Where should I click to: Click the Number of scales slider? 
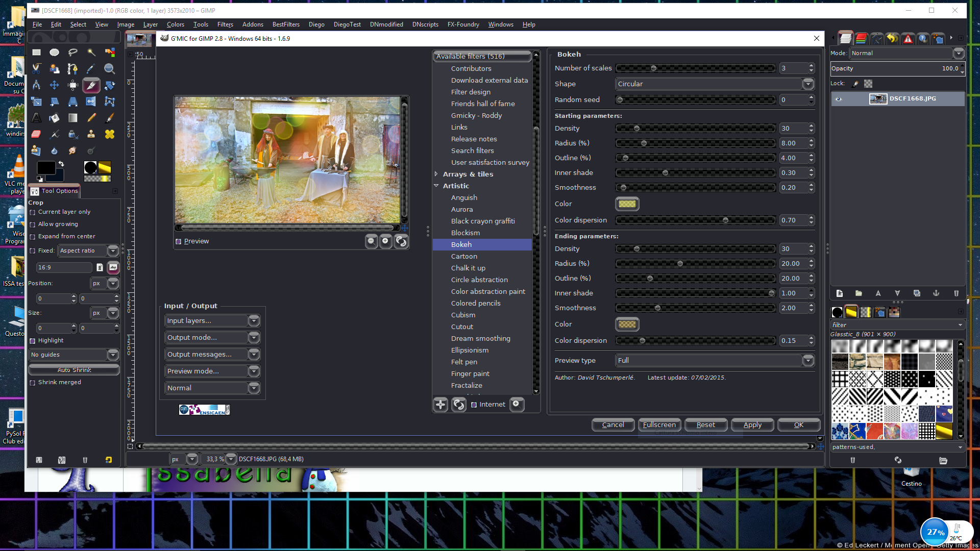click(696, 68)
